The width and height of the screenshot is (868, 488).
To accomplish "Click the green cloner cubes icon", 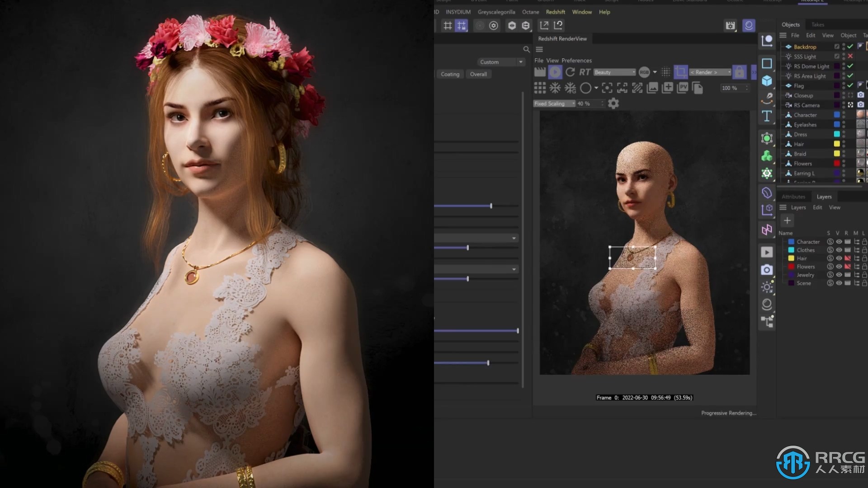I will pyautogui.click(x=767, y=156).
